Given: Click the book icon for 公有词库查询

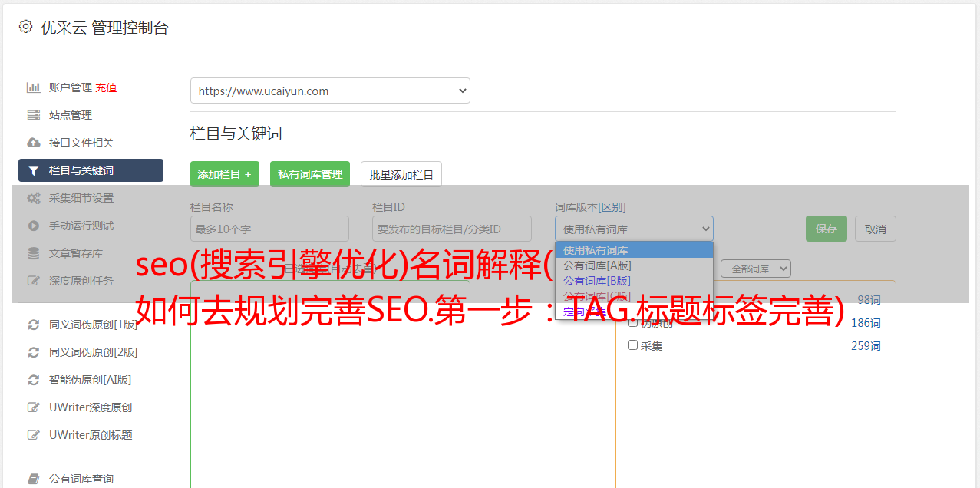Looking at the screenshot, I should point(34,479).
